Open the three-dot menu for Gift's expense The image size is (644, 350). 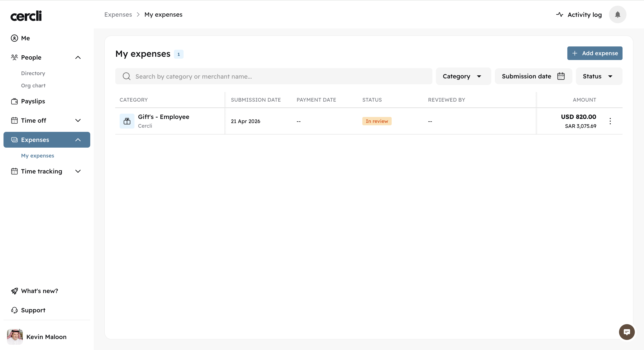pyautogui.click(x=610, y=121)
